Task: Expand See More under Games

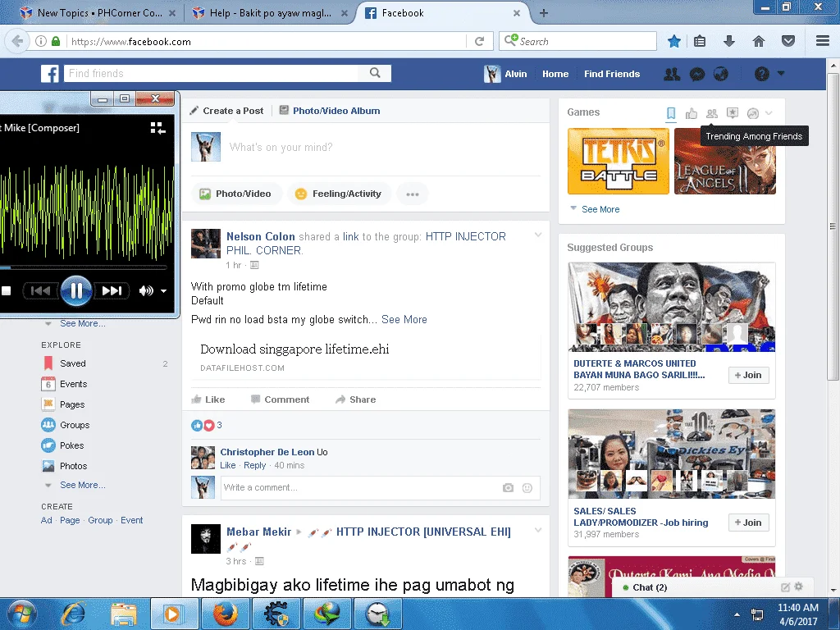Action: coord(600,209)
